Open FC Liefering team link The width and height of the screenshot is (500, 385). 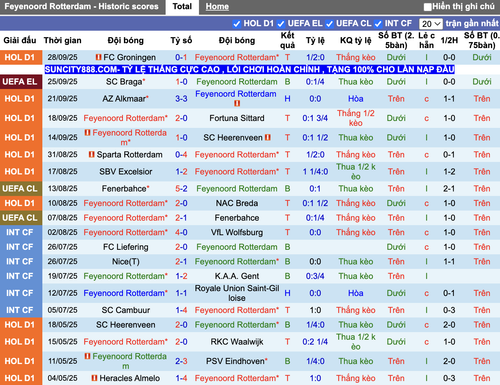point(126,247)
